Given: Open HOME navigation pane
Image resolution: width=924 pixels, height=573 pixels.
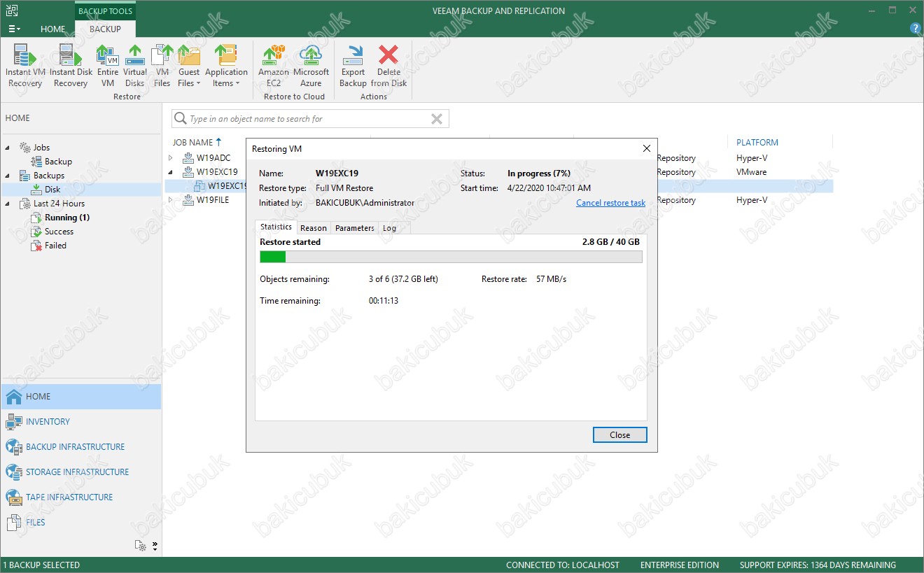Looking at the screenshot, I should click(x=81, y=397).
